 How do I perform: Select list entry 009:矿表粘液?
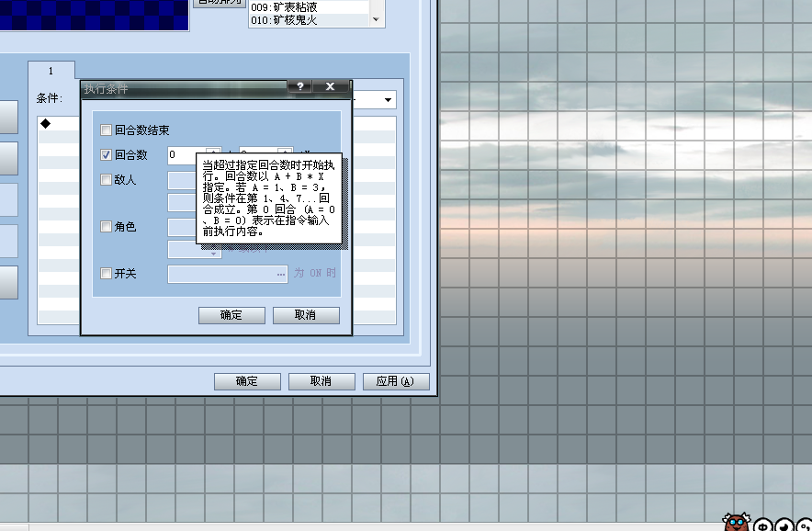[310, 7]
